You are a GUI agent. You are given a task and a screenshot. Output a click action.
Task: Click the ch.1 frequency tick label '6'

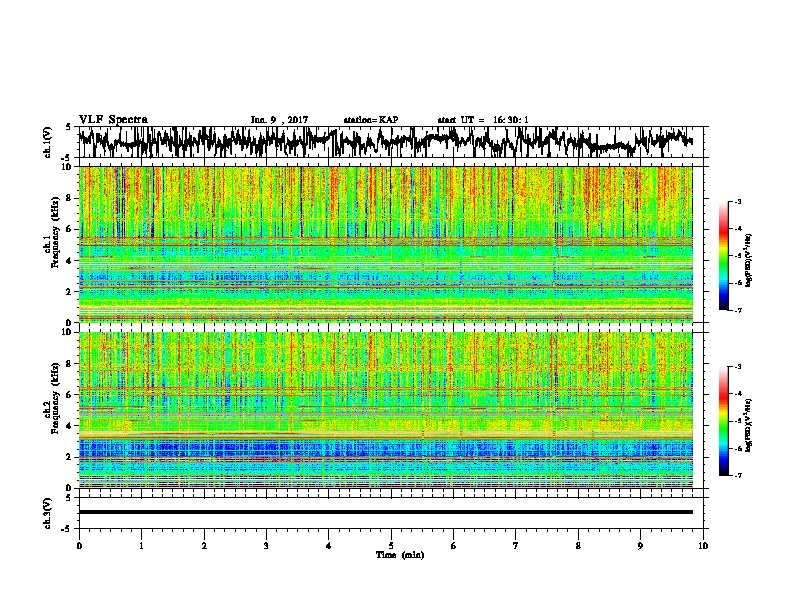(x=70, y=229)
